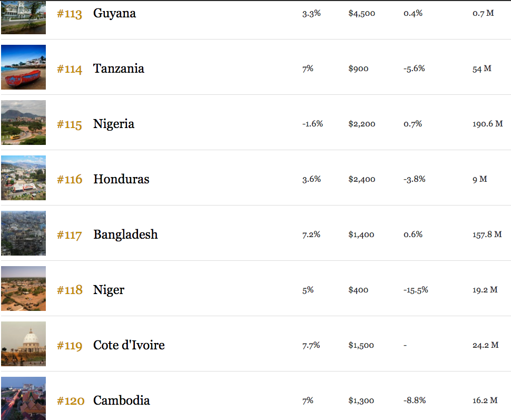Click the Tanzania red boat thumbnail
511x420 pixels.
coord(24,67)
